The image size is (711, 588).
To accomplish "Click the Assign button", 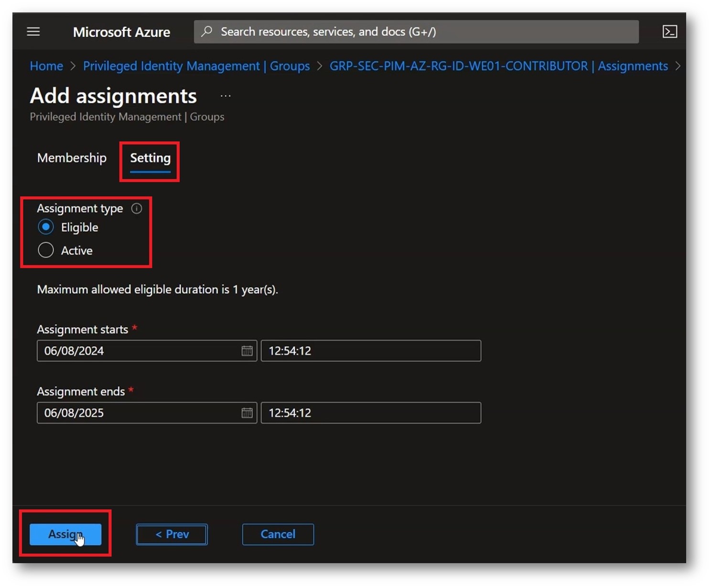I will [65, 534].
